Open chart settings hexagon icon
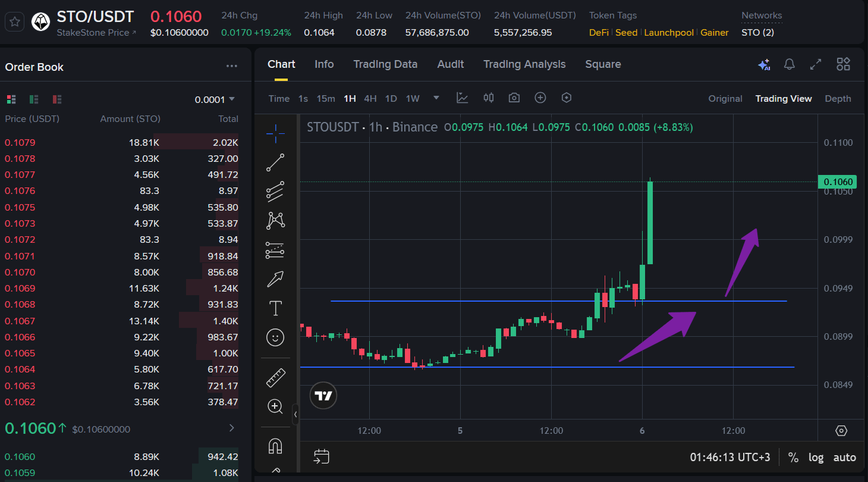This screenshot has height=482, width=868. pyautogui.click(x=567, y=98)
